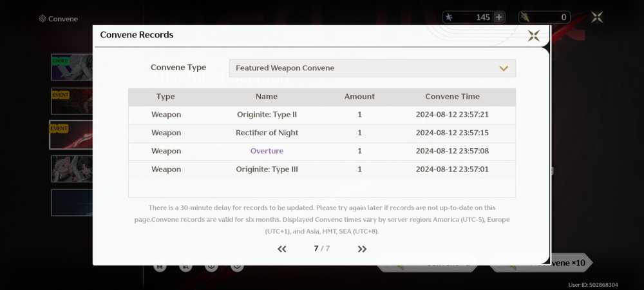
Task: Add Astrite with the plus icon
Action: click(498, 17)
